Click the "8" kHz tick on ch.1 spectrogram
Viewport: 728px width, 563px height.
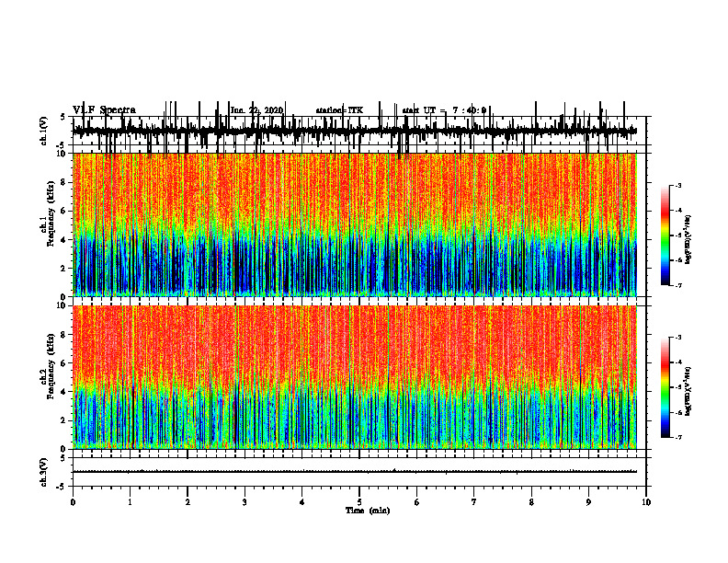tap(64, 182)
